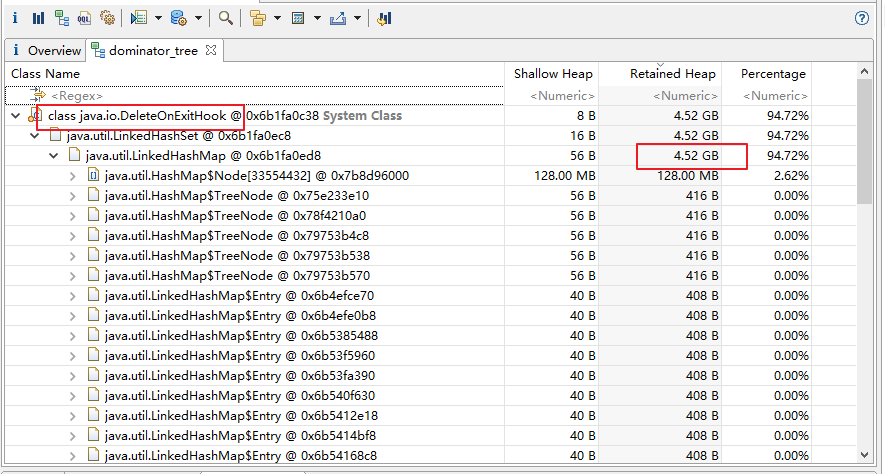Open the OQL query editor icon
885x474 pixels.
84,18
